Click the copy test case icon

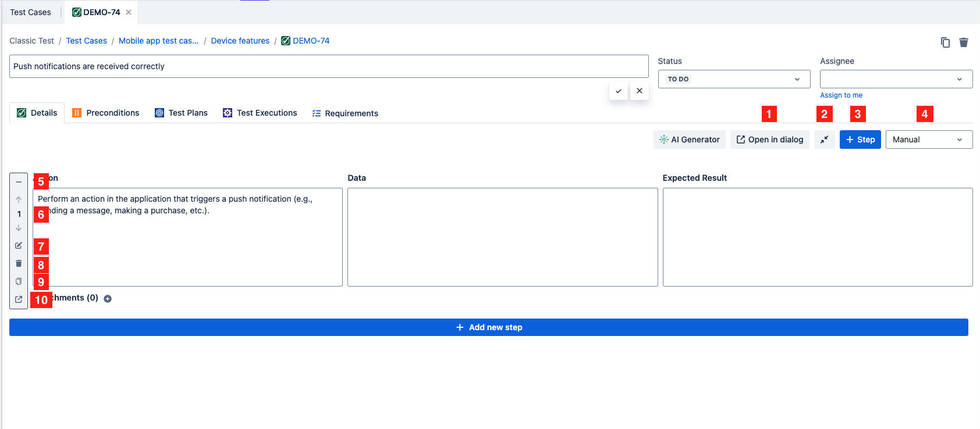click(945, 42)
